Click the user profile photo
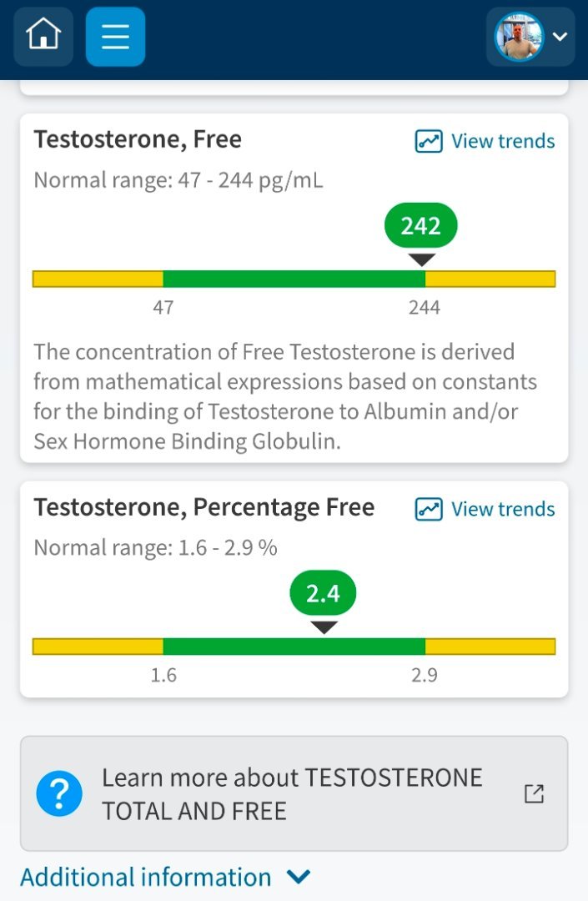This screenshot has height=901, width=588. click(x=518, y=37)
